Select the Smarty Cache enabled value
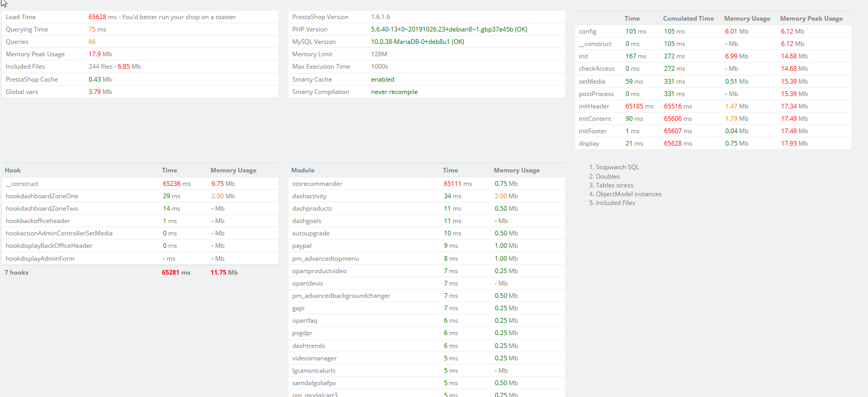 (382, 80)
